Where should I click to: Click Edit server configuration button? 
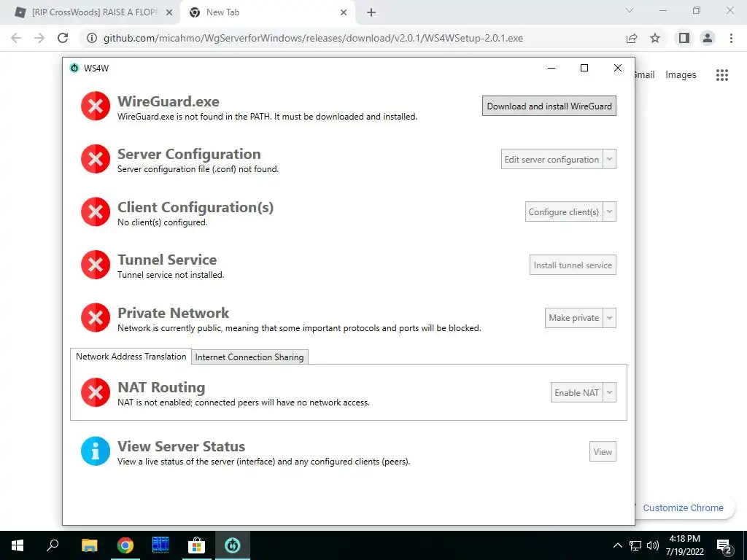tap(551, 159)
